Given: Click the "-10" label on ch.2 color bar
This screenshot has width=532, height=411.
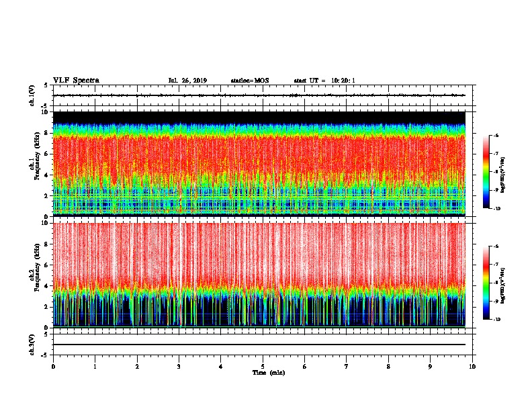Looking at the screenshot, I should [496, 320].
